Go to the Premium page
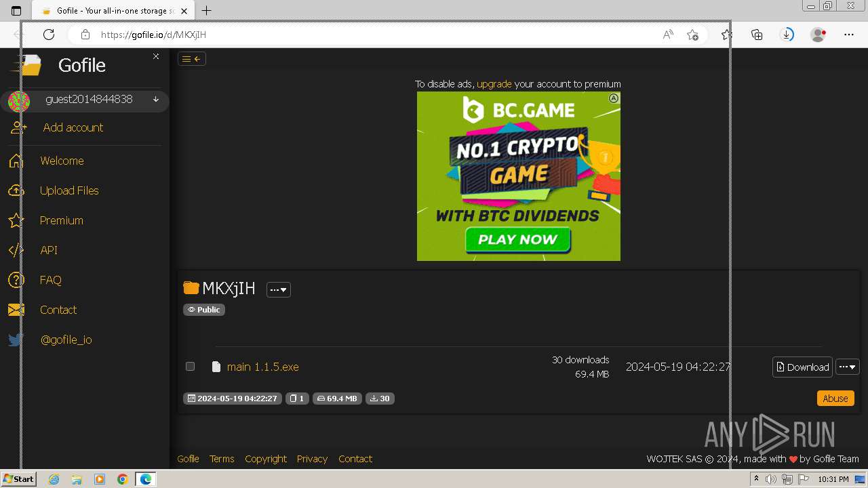This screenshot has width=868, height=488. pyautogui.click(x=62, y=220)
